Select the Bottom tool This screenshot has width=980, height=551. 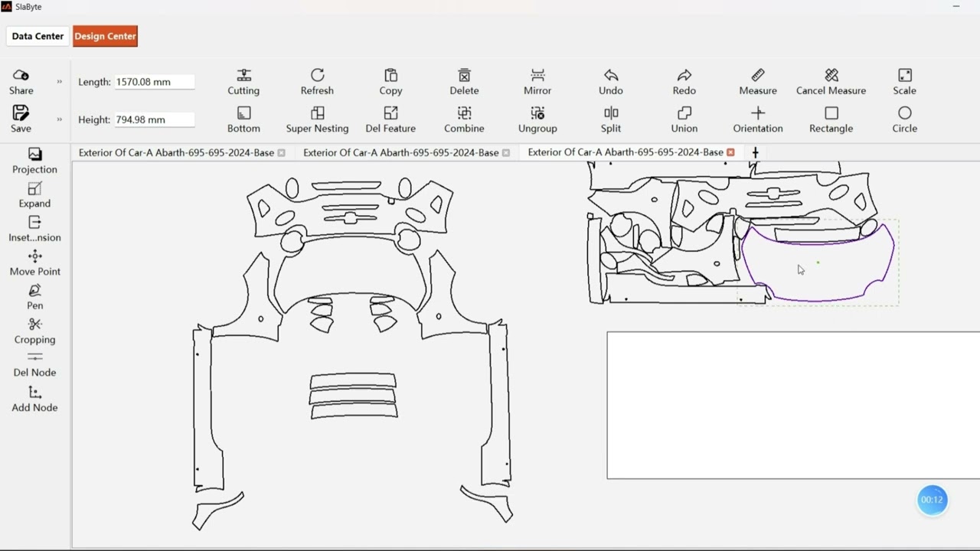pos(243,120)
